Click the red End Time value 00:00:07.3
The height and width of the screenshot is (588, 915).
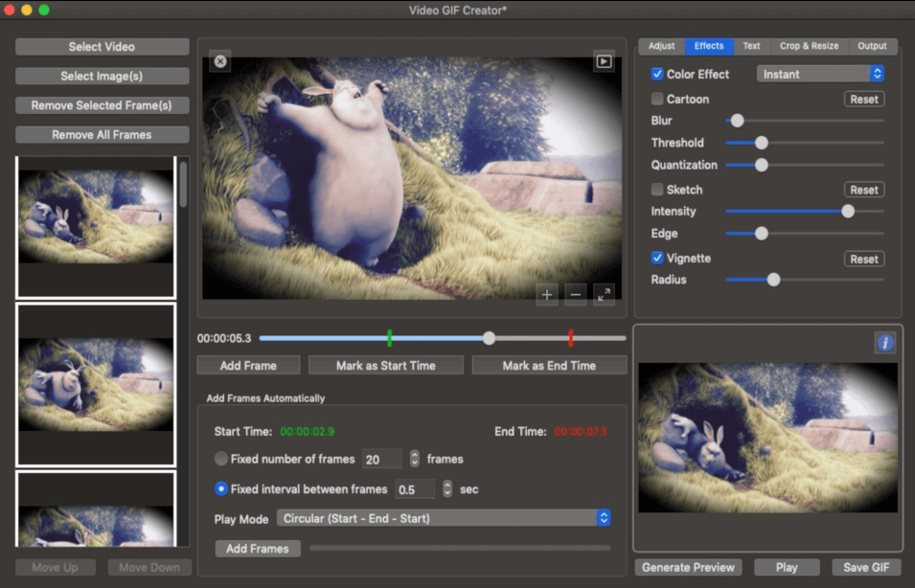pyautogui.click(x=581, y=432)
